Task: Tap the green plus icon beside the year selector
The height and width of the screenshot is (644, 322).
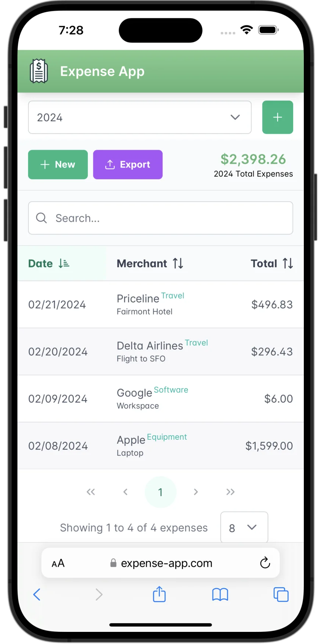Action: pos(278,117)
